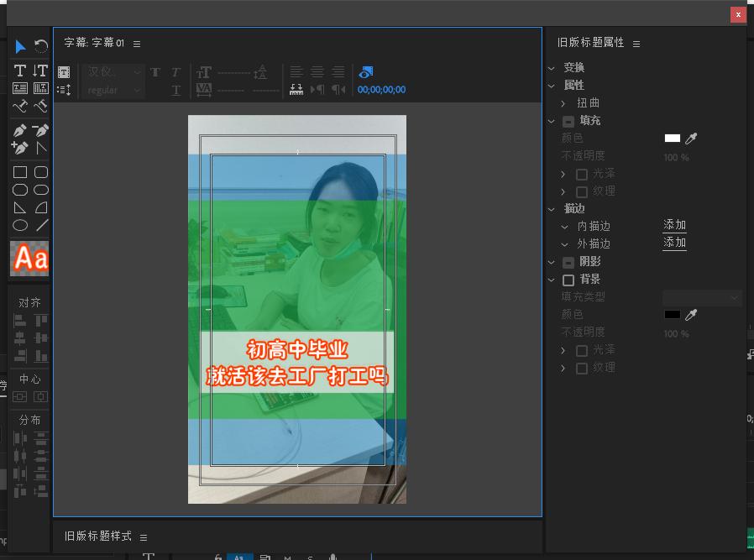Select the Selection tool
The image size is (754, 560).
coord(18,48)
